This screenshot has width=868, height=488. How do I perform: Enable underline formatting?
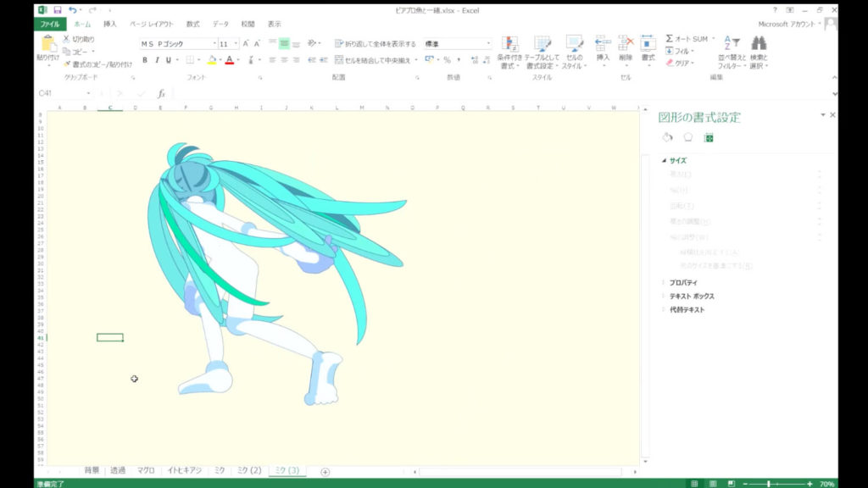coord(168,60)
